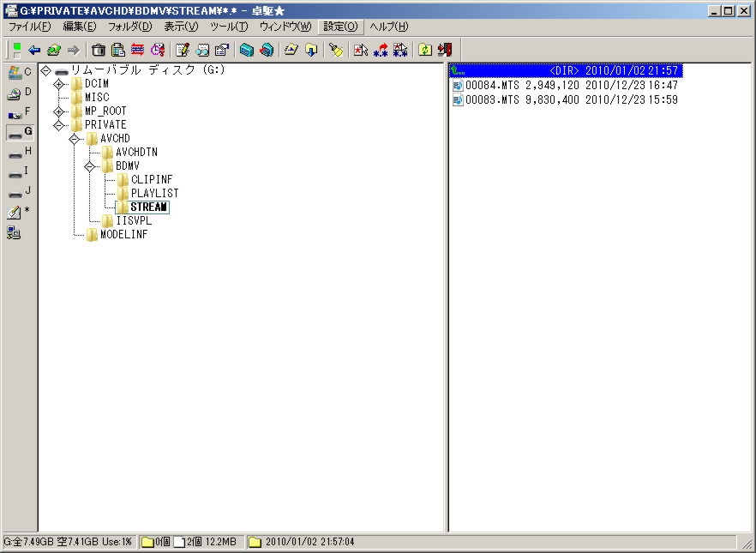
Task: Click the blue back arrow toolbar icon
Action: click(34, 50)
